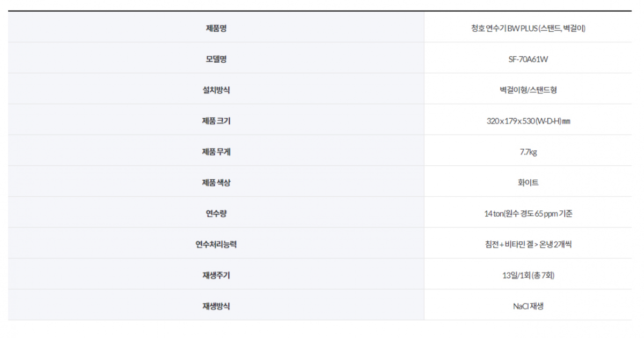This screenshot has height=338, width=644.
Task: Select the 벽걸이형/스탠드형 value
Action: (528, 90)
